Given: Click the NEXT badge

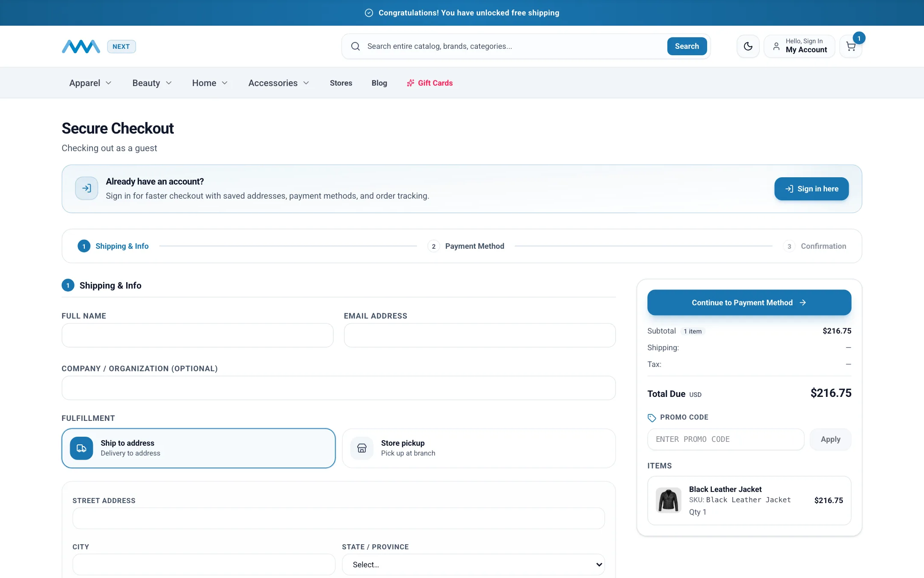Looking at the screenshot, I should tap(121, 47).
